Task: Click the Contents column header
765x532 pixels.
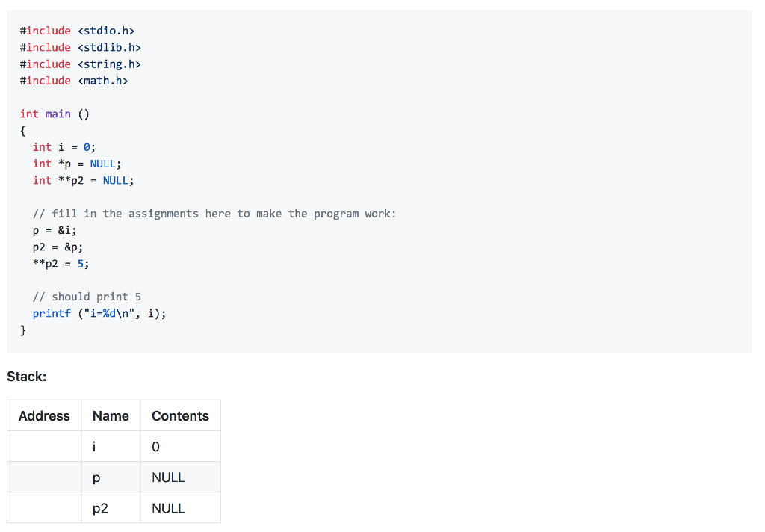Action: (x=179, y=415)
